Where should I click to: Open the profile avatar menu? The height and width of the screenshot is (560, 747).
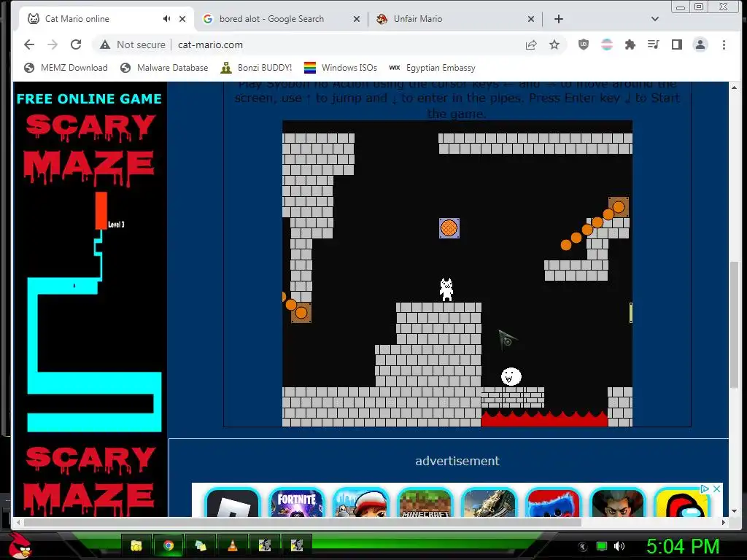[x=700, y=44]
